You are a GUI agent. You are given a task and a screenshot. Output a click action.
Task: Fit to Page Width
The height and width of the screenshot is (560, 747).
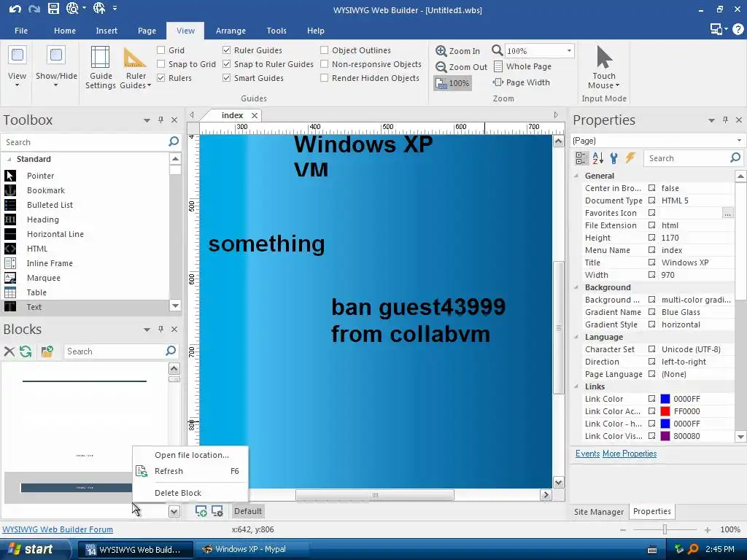click(x=521, y=82)
